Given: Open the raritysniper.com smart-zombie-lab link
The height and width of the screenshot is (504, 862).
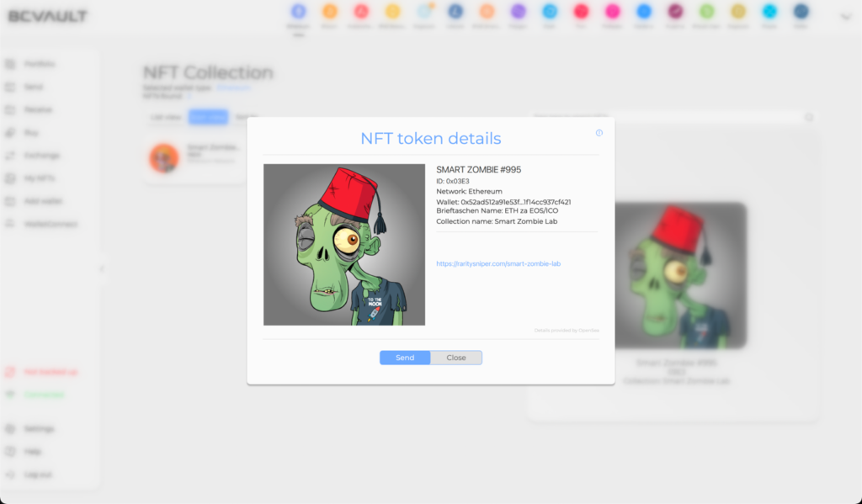Looking at the screenshot, I should tap(498, 264).
